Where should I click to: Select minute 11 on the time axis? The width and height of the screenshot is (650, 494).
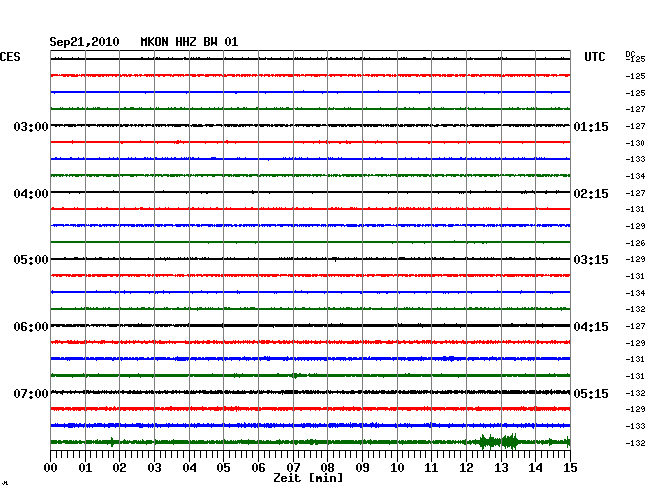(x=431, y=467)
